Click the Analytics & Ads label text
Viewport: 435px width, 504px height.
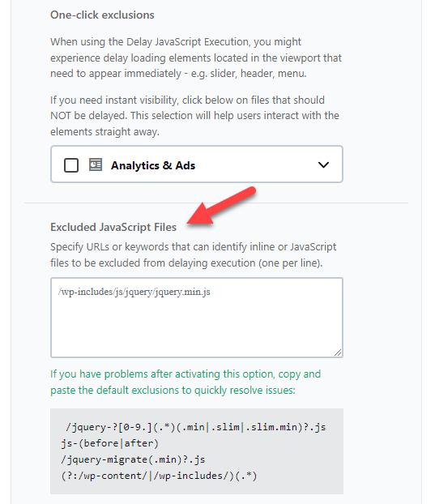[153, 165]
